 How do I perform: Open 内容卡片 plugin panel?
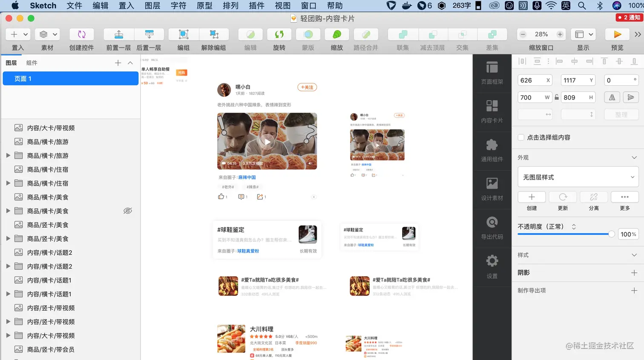coord(492,112)
